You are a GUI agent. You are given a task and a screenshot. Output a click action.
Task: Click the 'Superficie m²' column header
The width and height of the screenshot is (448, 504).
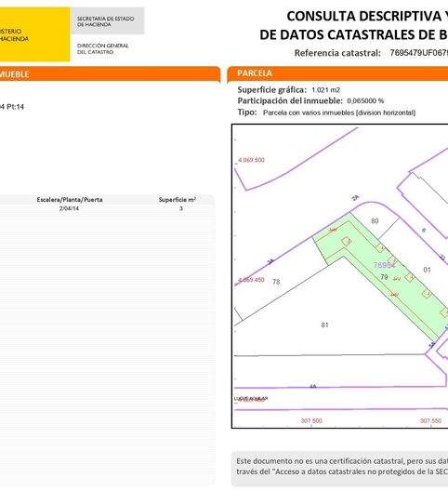(x=178, y=200)
